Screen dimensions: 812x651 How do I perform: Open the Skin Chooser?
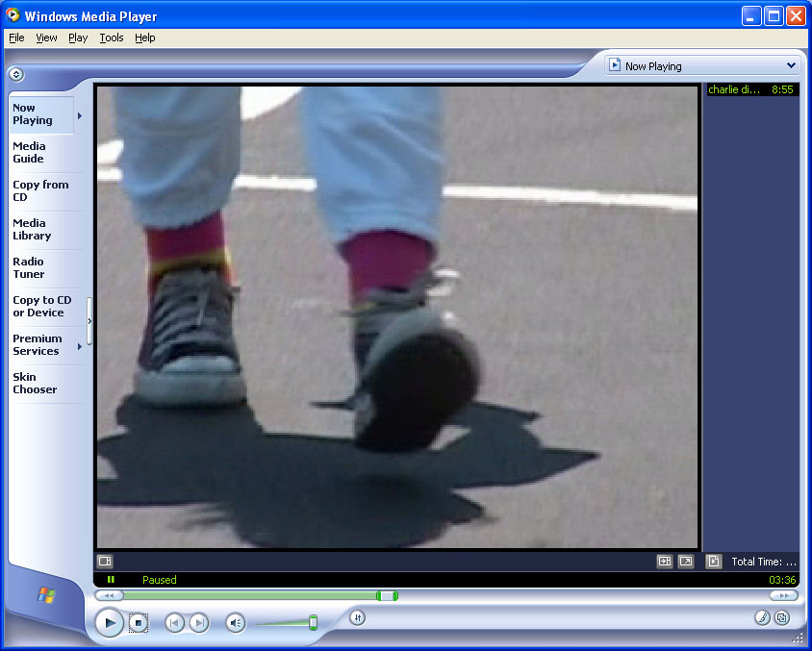[x=35, y=384]
